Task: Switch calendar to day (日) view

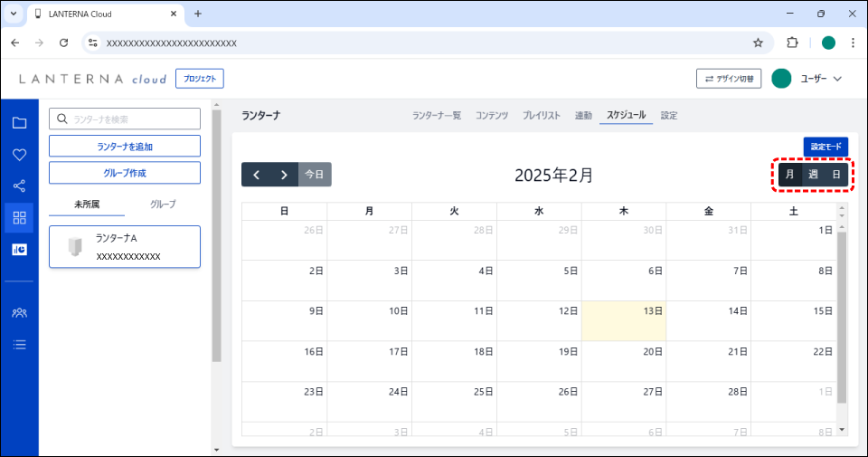Action: [836, 175]
